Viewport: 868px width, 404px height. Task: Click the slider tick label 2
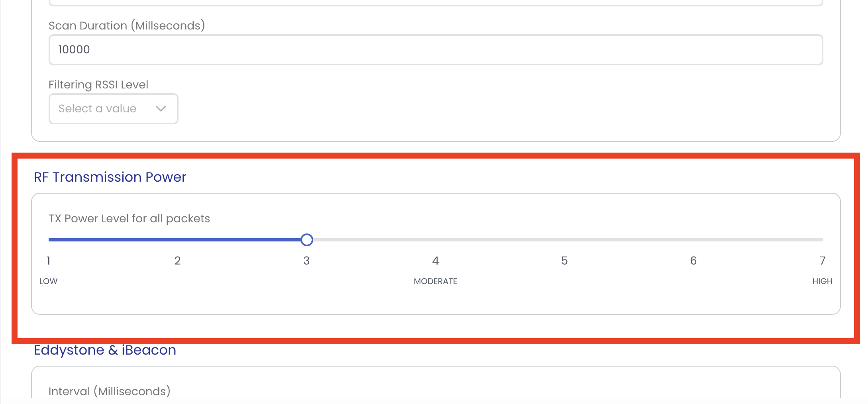coord(177,261)
